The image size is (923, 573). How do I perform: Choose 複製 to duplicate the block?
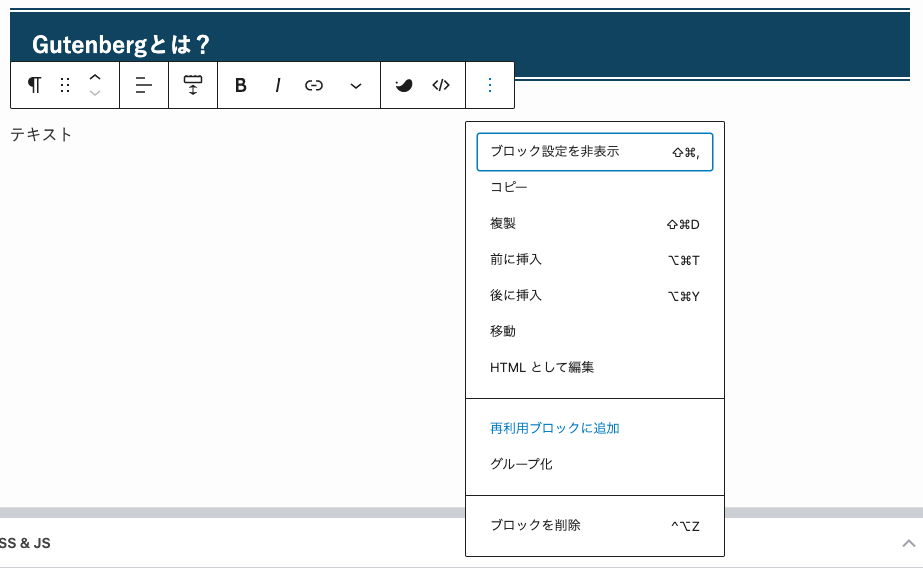595,224
